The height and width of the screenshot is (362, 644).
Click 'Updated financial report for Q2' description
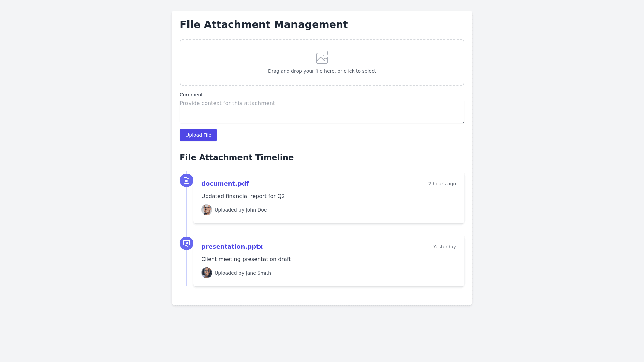243,196
